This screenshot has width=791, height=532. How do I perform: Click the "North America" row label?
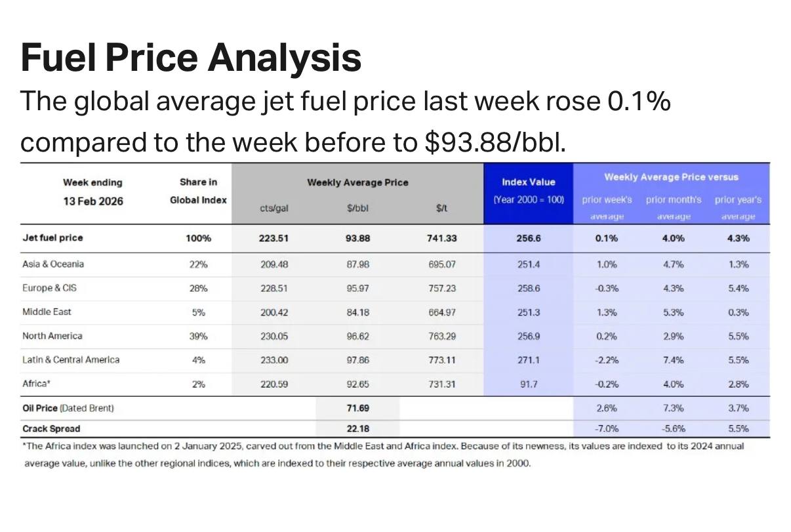[52, 336]
